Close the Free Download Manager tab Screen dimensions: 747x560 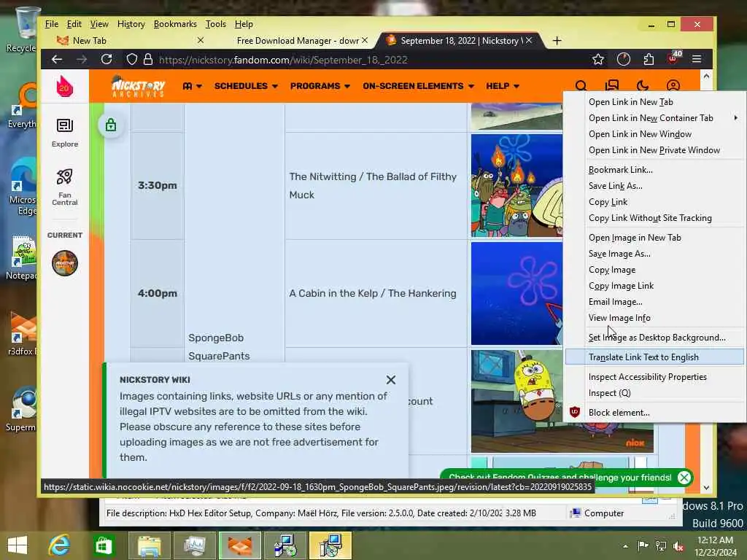[365, 41]
